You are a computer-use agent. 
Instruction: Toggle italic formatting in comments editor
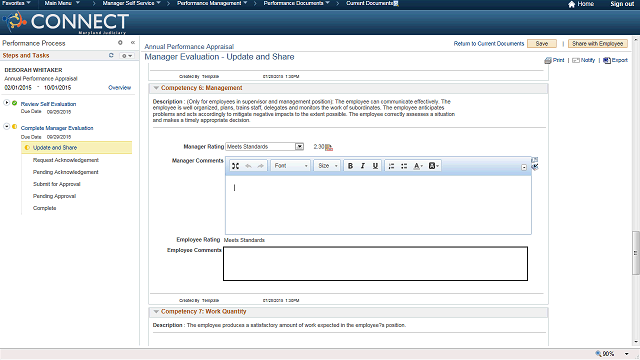tap(362, 166)
